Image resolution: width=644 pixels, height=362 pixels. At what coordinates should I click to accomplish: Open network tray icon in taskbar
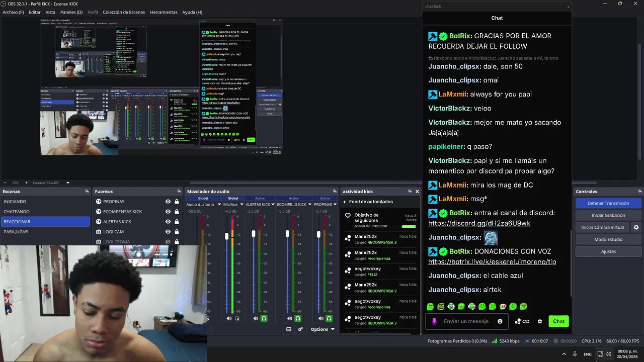(600, 354)
